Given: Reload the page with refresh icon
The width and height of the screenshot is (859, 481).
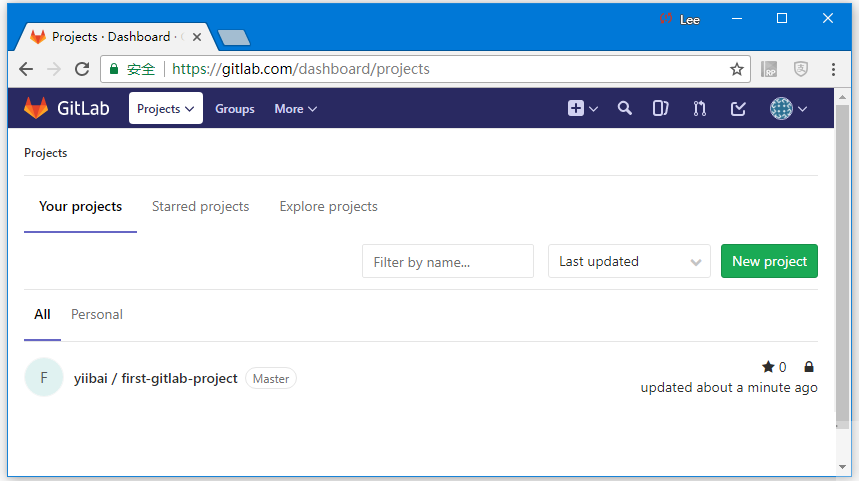Looking at the screenshot, I should (82, 69).
